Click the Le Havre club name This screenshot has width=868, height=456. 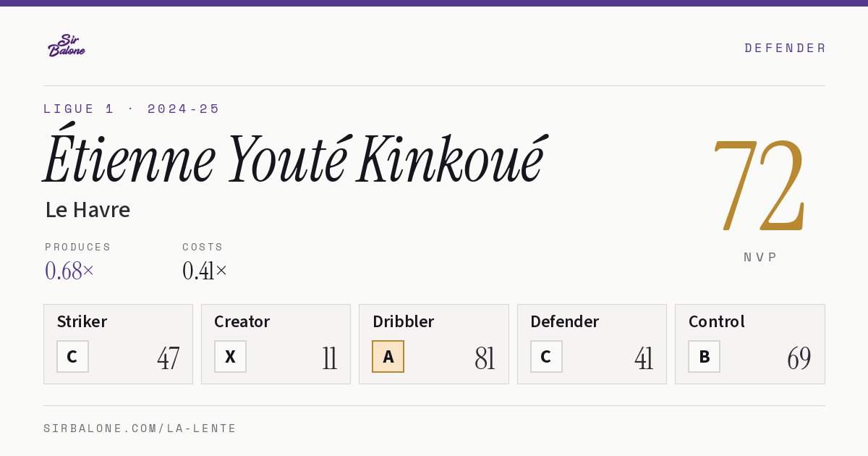[88, 210]
